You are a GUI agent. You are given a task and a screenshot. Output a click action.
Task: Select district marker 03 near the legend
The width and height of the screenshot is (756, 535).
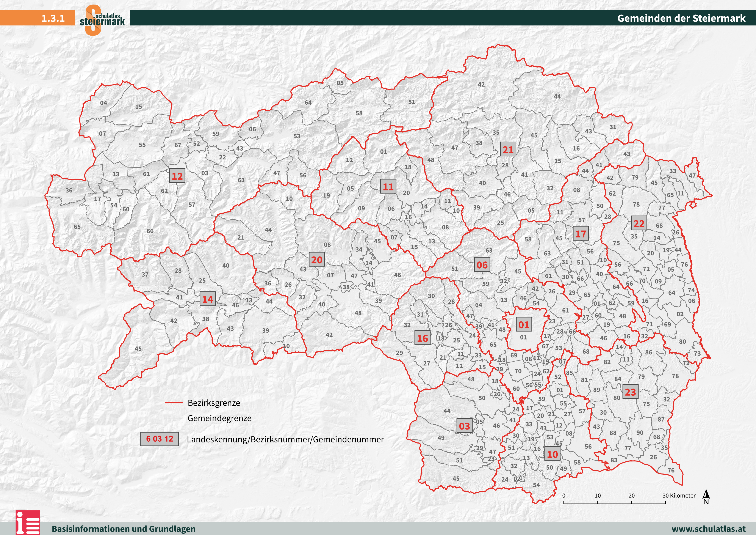tap(465, 425)
